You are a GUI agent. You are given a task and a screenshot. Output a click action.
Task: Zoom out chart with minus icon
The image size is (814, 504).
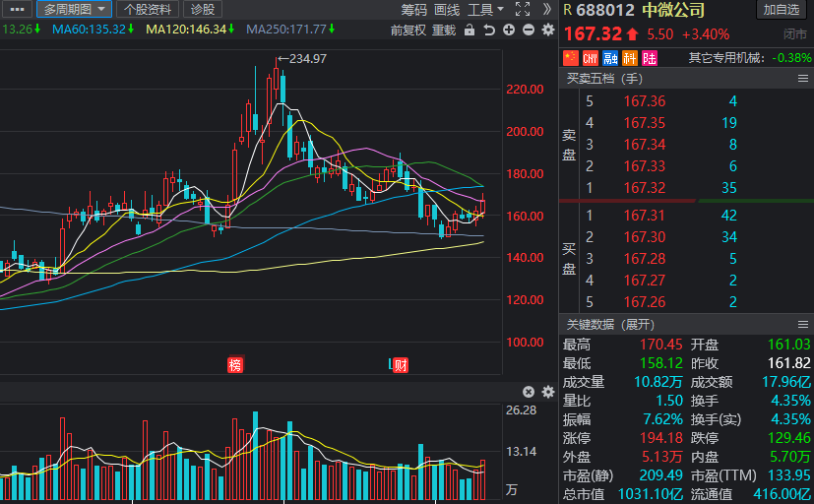click(x=529, y=30)
